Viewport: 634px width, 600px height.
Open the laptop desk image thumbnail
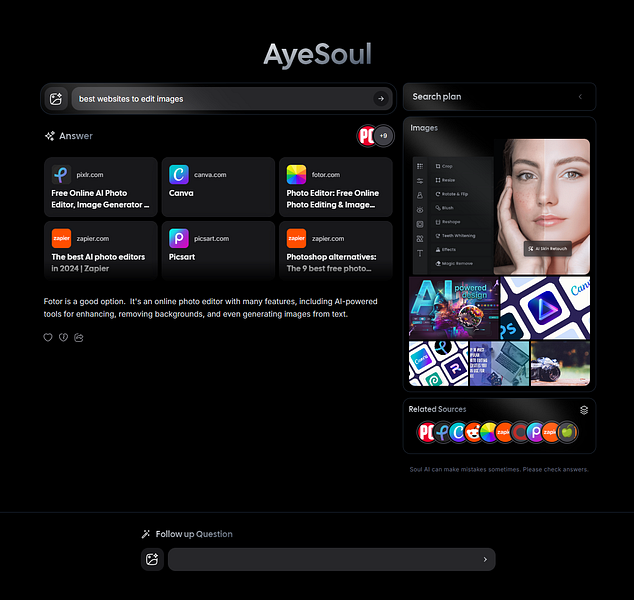(x=499, y=363)
